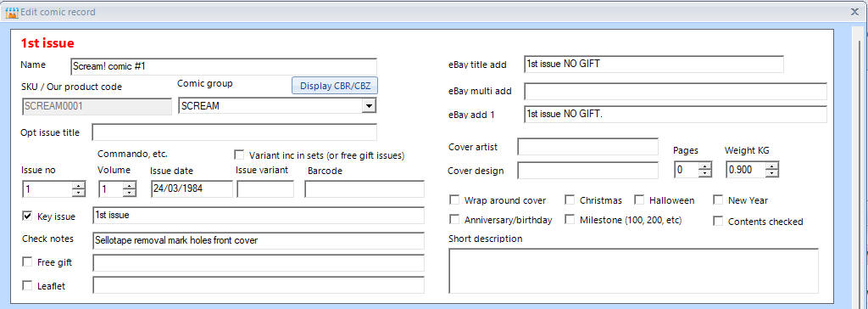Tick the Leaflet checkbox

[27, 286]
